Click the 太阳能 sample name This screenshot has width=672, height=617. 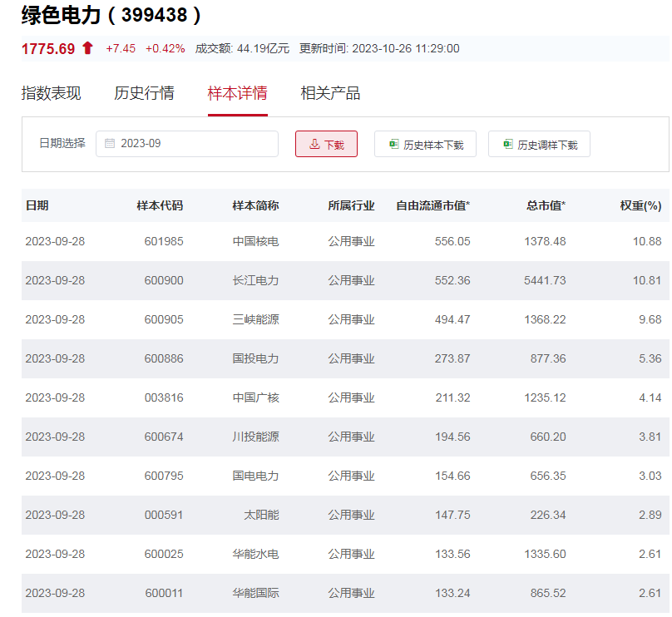tap(261, 515)
